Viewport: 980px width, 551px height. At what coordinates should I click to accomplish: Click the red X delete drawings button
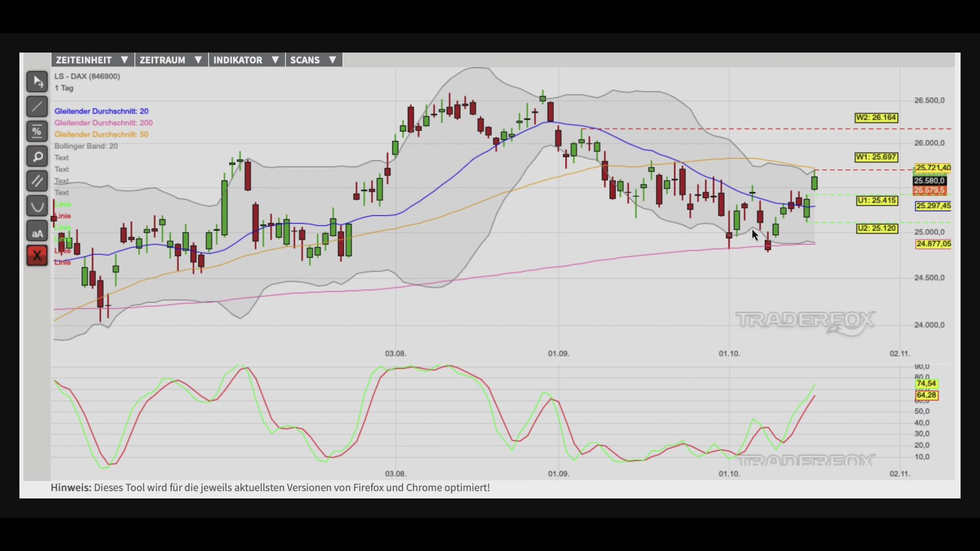click(37, 256)
